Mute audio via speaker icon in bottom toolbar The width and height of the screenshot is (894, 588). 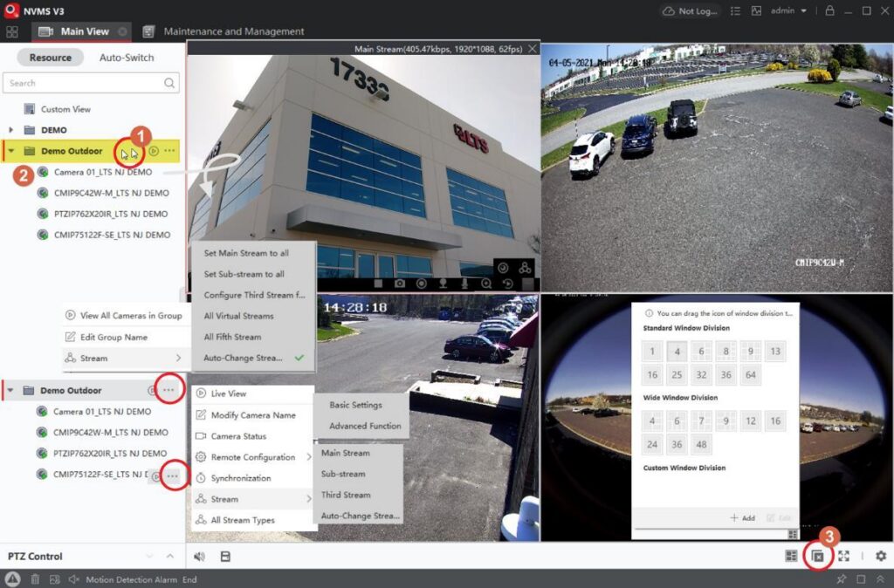[200, 557]
